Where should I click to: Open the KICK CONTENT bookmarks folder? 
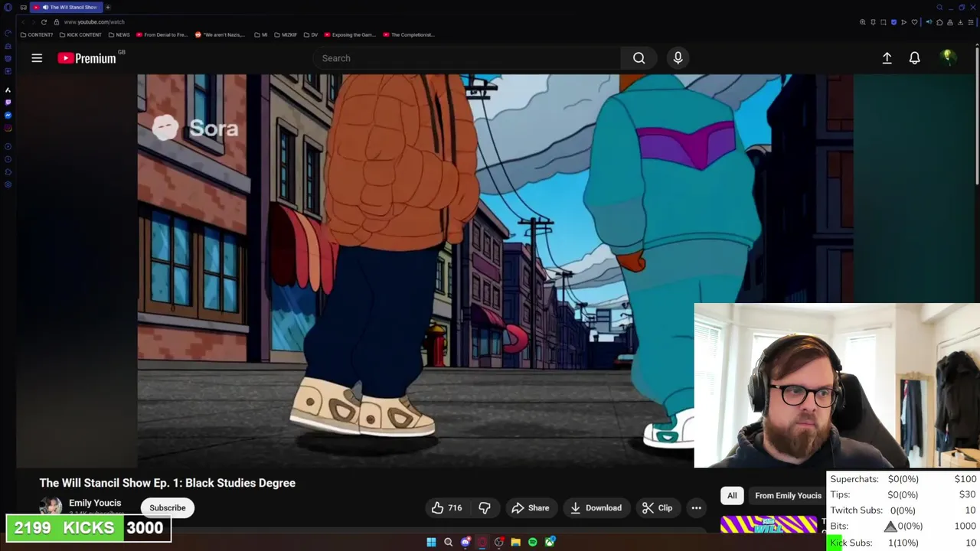[80, 34]
